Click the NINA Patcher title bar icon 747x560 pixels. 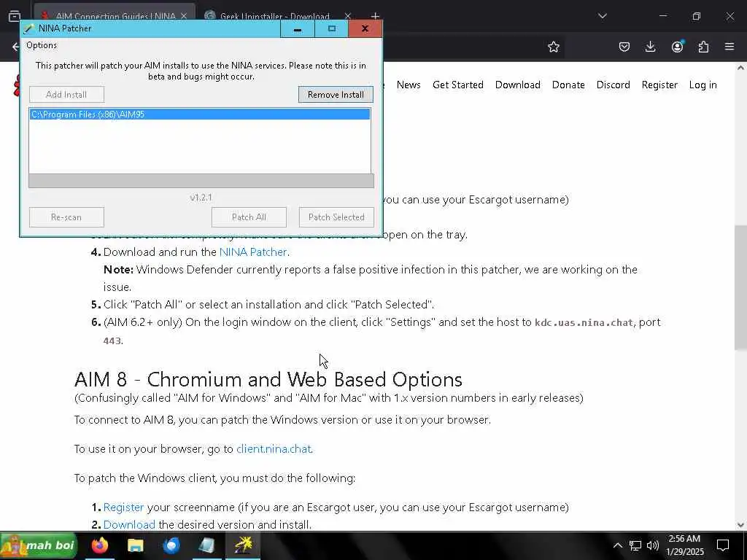(x=29, y=28)
